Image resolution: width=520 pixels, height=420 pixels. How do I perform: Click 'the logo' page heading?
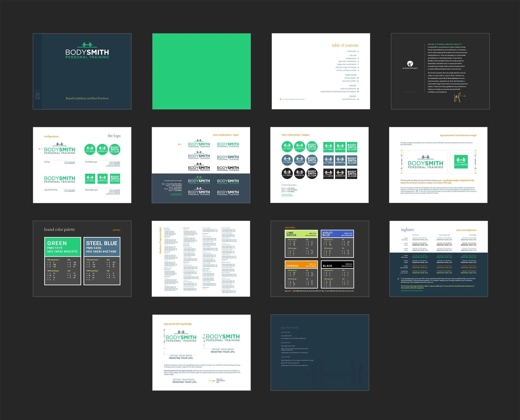tap(114, 136)
